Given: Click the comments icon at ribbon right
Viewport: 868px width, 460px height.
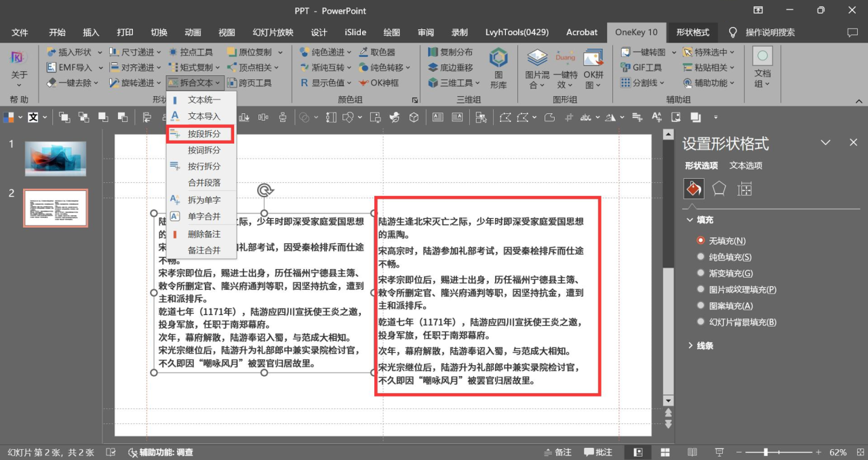Looking at the screenshot, I should tap(852, 32).
